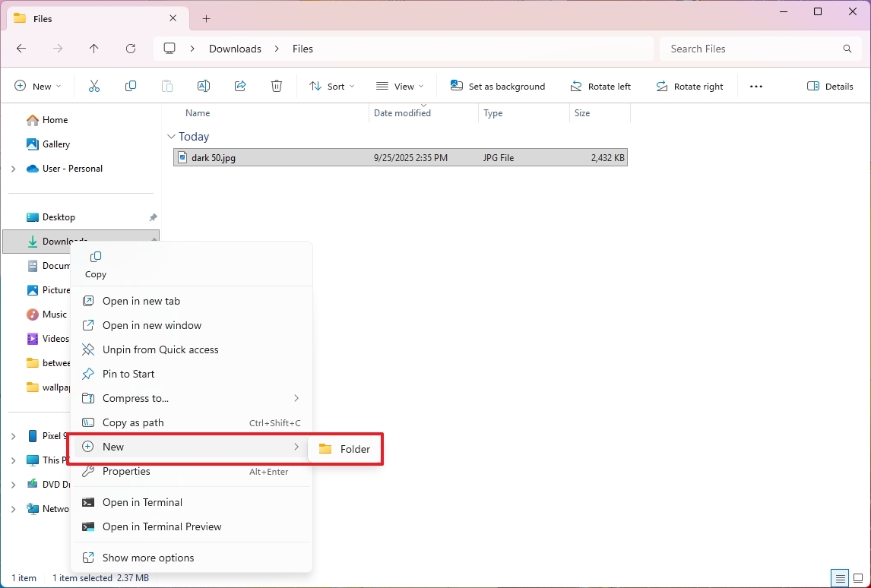Click the 2,432 KB size cell
The height and width of the screenshot is (588, 871).
[x=608, y=158]
